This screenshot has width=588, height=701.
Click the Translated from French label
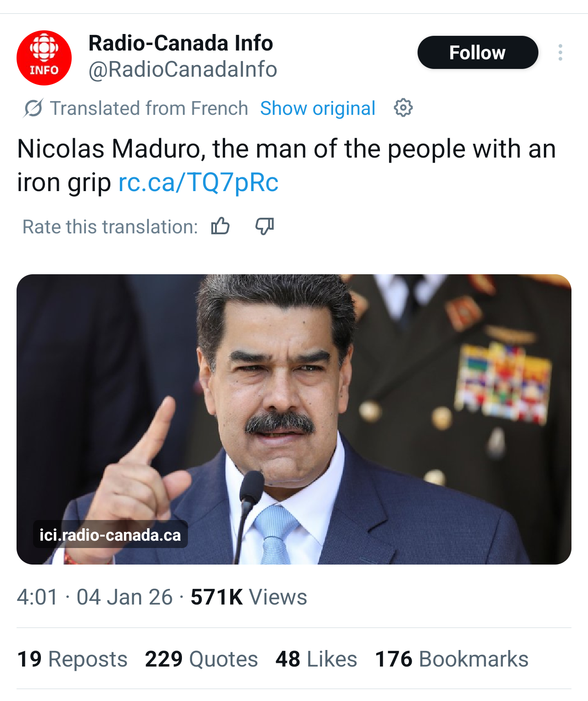149,108
